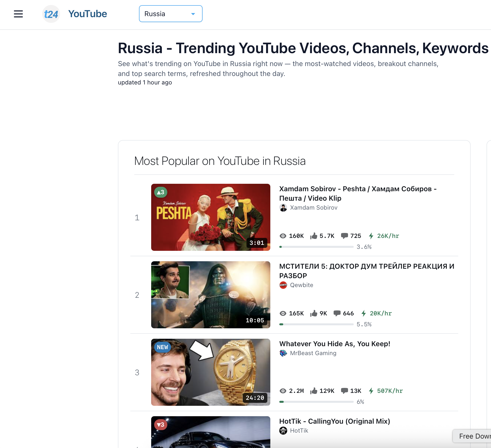
Task: Open Whatever You Hide As, You Keep!
Action: pyautogui.click(x=335, y=344)
